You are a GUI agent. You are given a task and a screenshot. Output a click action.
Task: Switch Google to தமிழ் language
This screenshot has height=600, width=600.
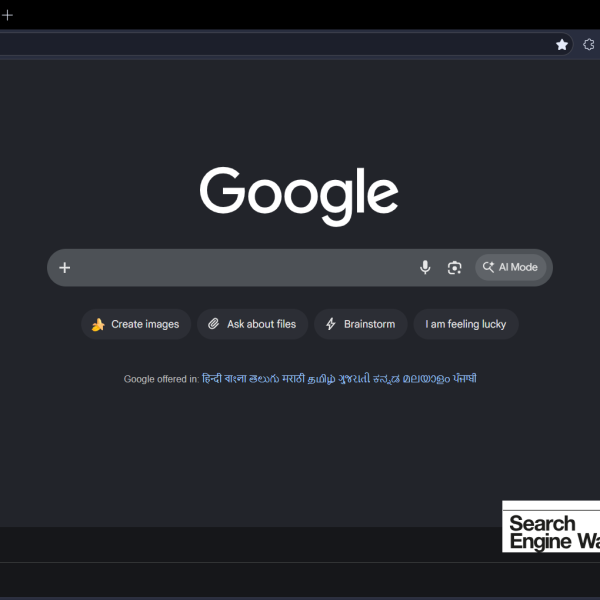coord(321,379)
